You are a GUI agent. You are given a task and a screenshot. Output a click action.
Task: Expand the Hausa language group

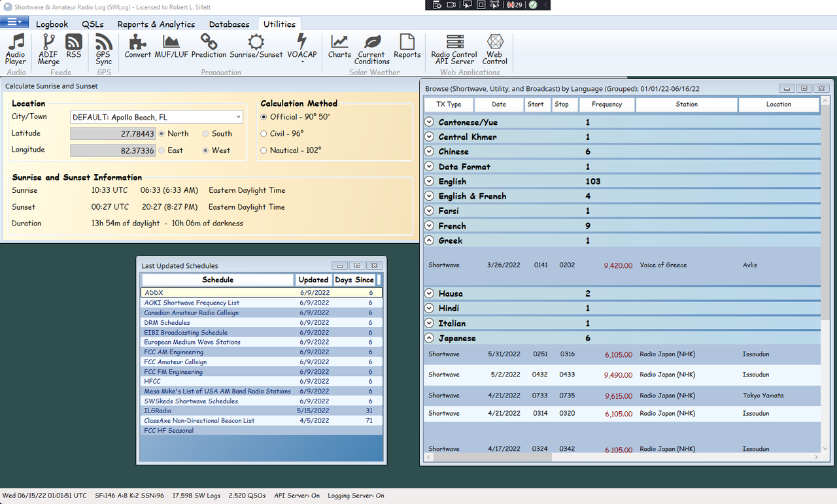[429, 294]
